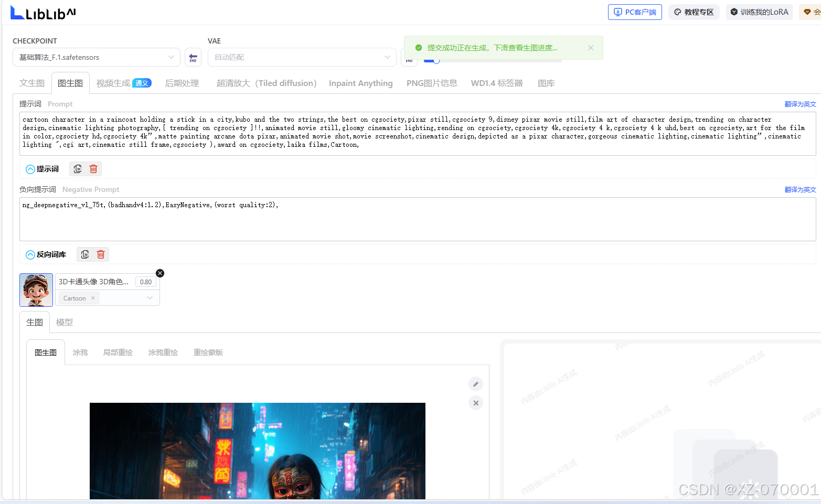Click the checkpoint END arrow icon
The image size is (821, 504).
[193, 57]
